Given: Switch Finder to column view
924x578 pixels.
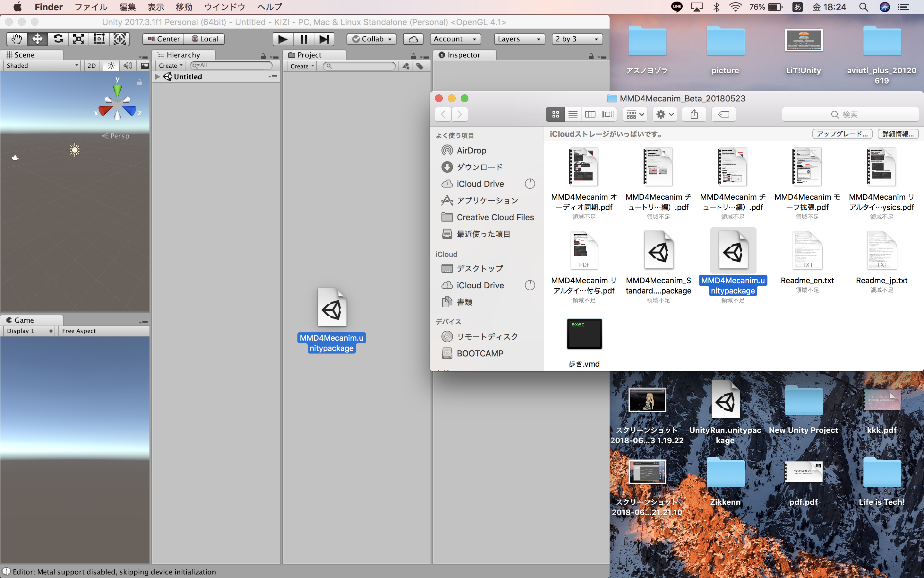Looking at the screenshot, I should (x=590, y=114).
